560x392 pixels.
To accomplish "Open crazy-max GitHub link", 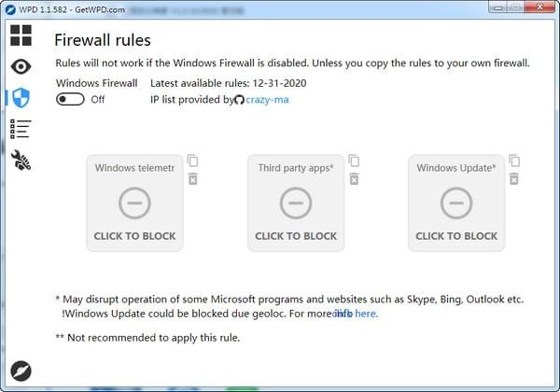I will tap(268, 100).
